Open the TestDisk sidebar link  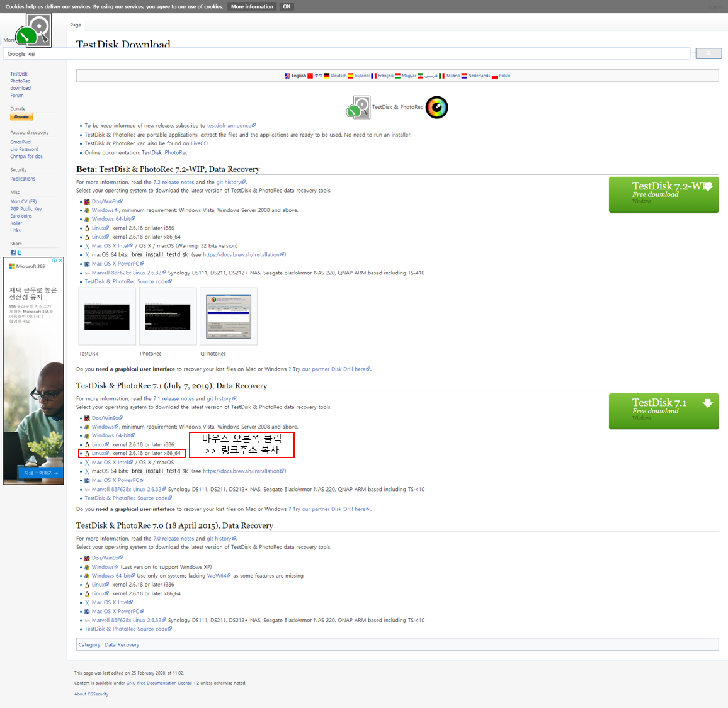coord(18,74)
